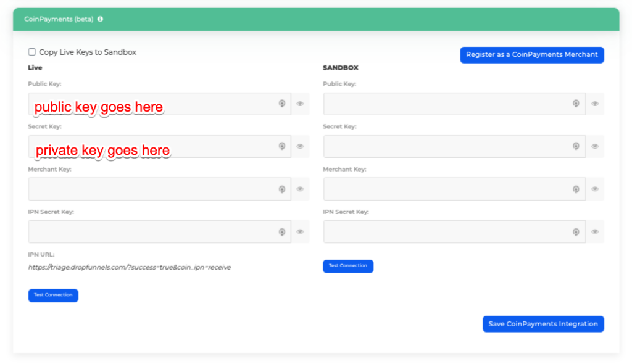Save CoinPayments Integration settings

(543, 324)
